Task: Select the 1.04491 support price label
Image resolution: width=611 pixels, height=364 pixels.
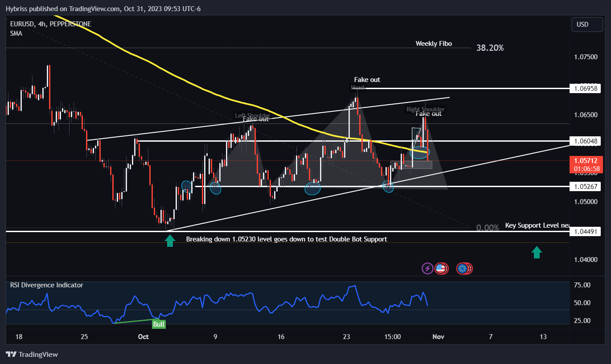Action: [x=585, y=231]
